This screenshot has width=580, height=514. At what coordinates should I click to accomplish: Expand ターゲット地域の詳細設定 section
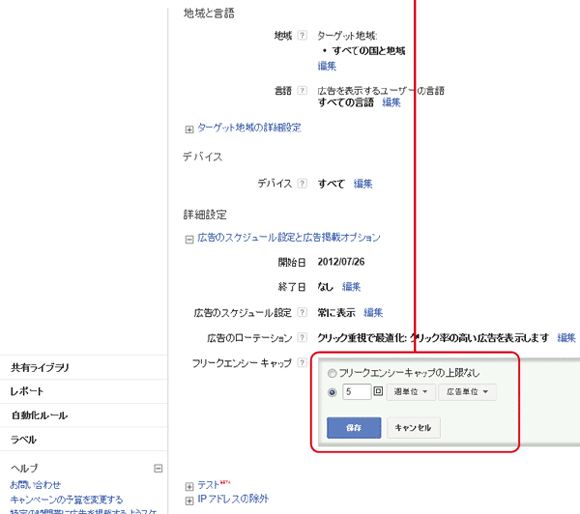click(x=189, y=129)
